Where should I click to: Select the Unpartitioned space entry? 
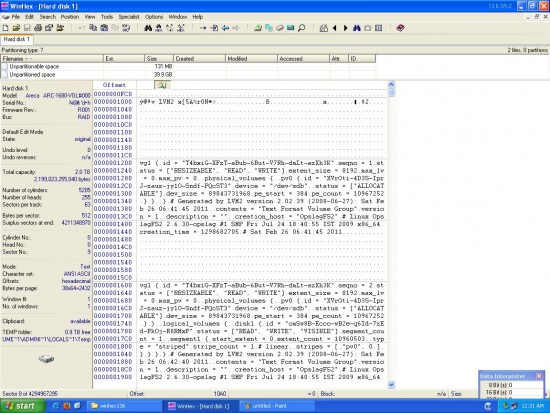(x=32, y=74)
